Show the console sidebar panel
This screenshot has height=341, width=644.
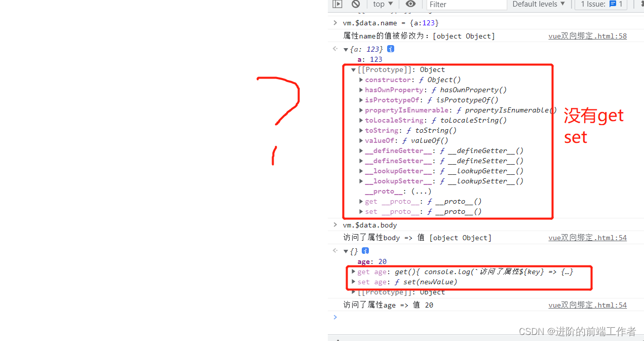(337, 4)
